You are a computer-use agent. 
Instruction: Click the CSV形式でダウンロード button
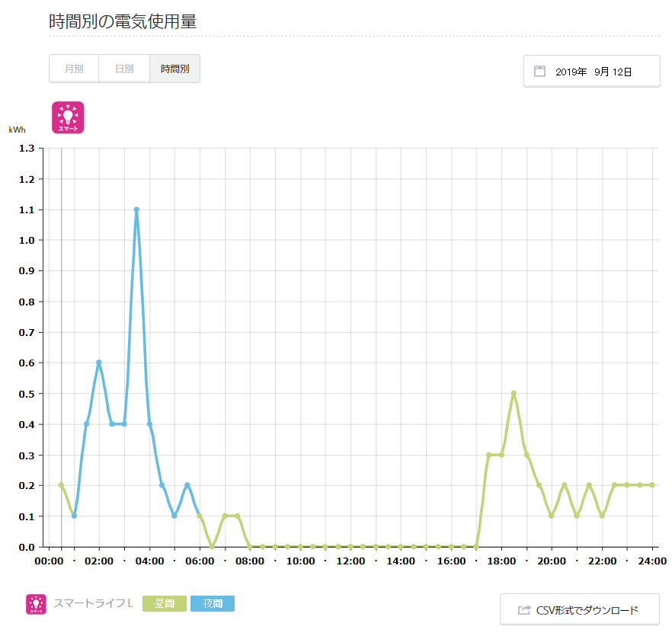(x=579, y=609)
